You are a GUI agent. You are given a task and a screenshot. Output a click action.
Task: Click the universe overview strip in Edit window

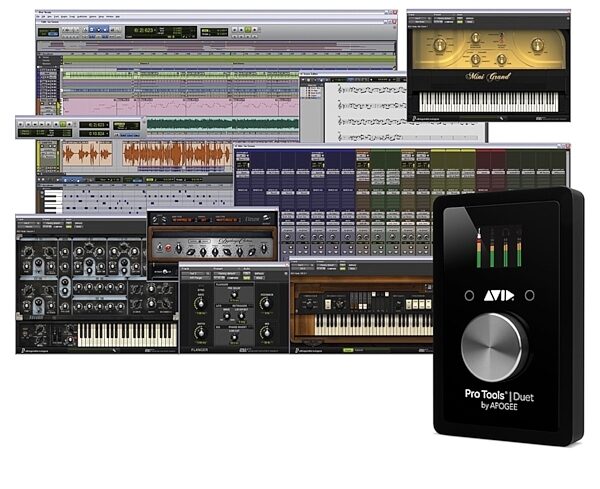pos(216,46)
